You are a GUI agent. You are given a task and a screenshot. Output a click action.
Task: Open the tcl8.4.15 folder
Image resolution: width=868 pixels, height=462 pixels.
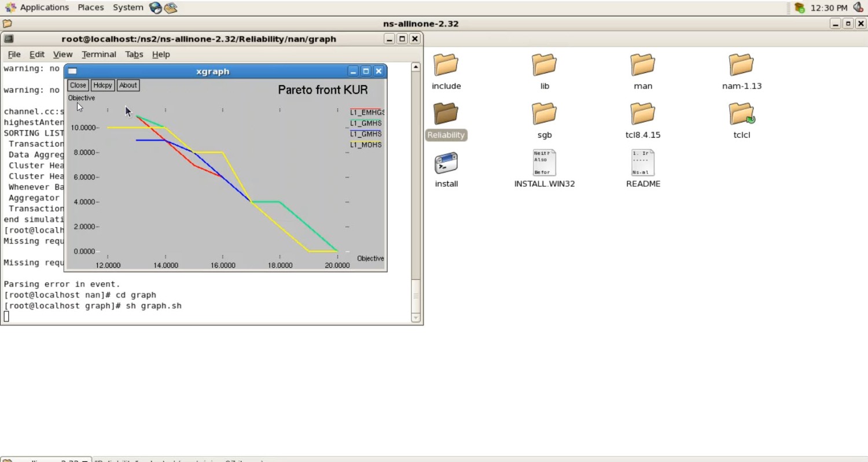pyautogui.click(x=642, y=114)
